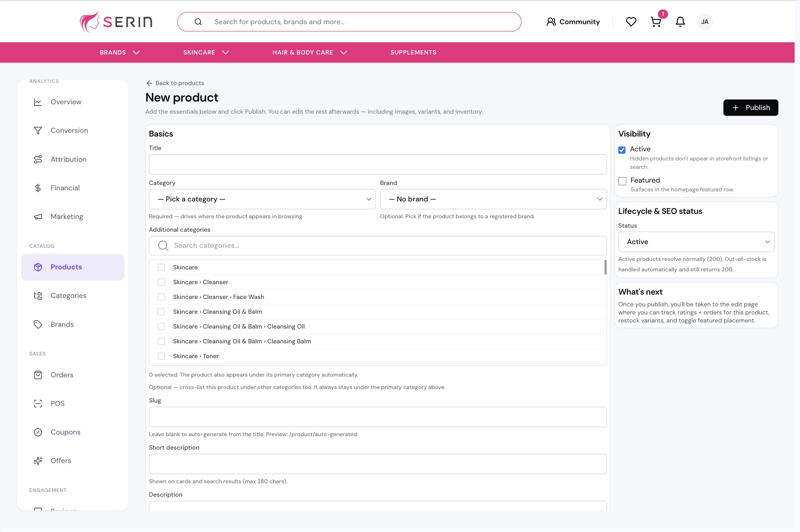Click the header search magnifier icon
Viewport: 800px width, 532px height.
pos(198,22)
